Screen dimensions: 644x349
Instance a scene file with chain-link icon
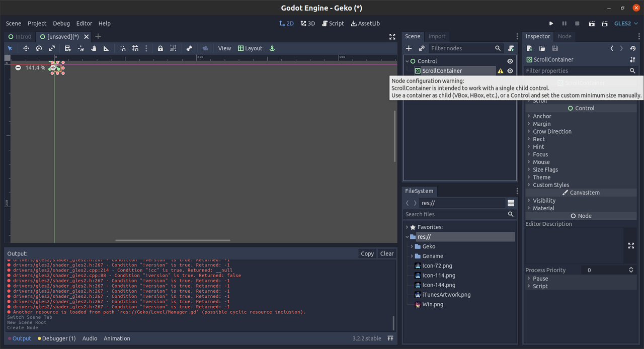point(422,48)
